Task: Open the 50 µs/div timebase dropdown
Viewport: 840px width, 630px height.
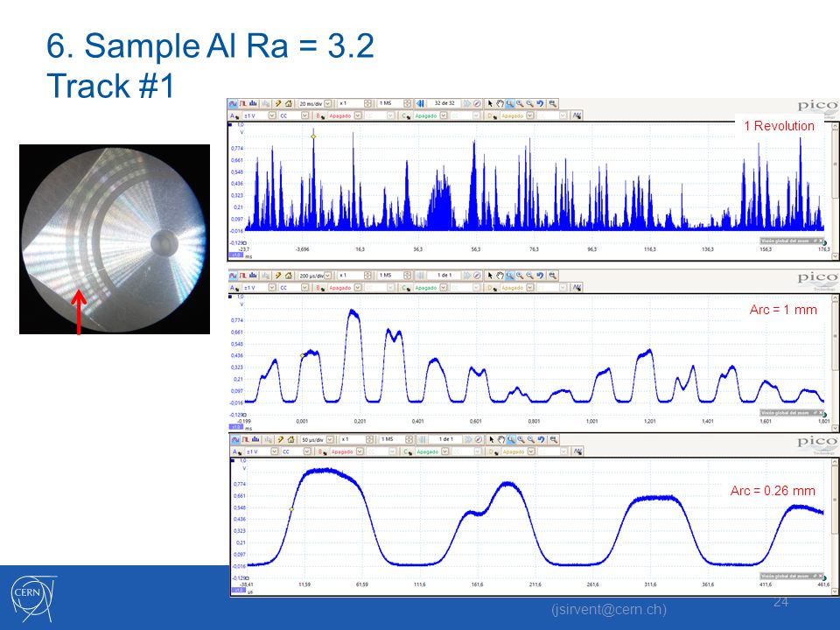Action: [x=330, y=439]
